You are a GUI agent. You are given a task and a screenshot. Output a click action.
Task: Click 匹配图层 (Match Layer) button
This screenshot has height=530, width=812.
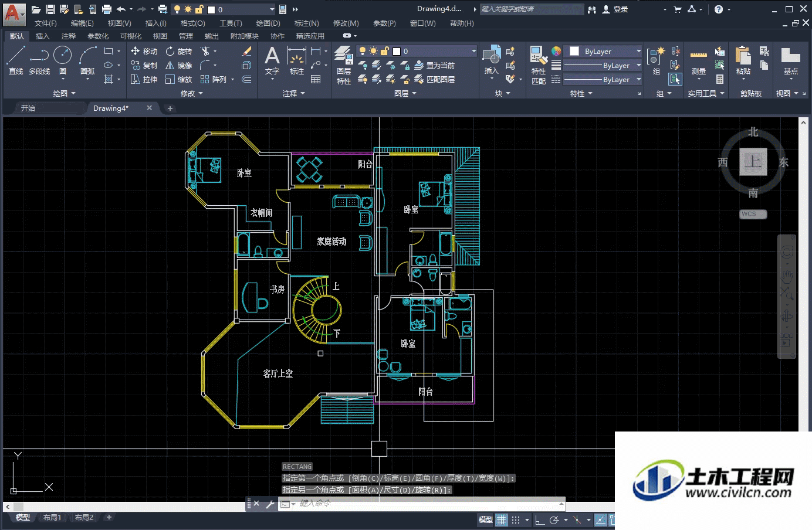tap(435, 79)
